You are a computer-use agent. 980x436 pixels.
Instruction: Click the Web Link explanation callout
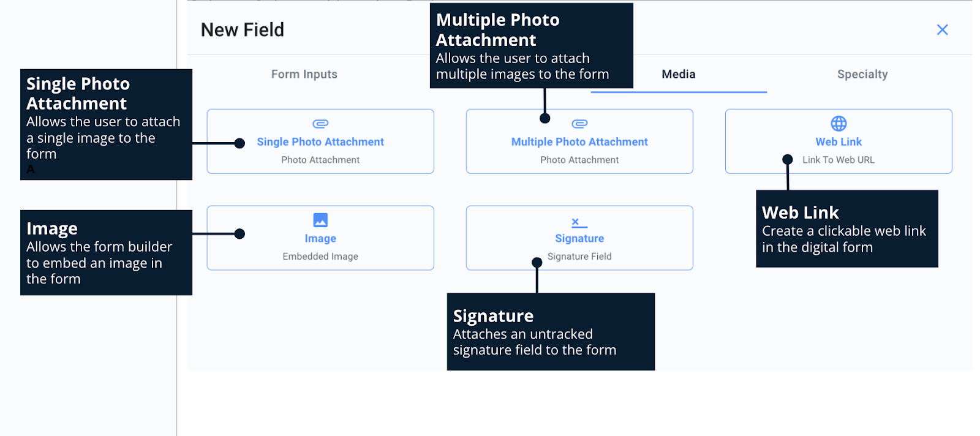[847, 229]
